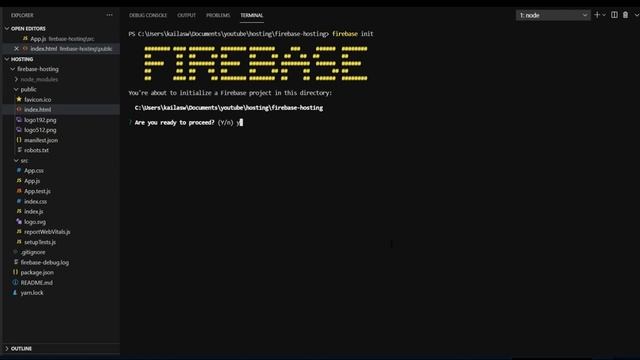
Task: Open index.html in public folder
Action: (x=38, y=110)
